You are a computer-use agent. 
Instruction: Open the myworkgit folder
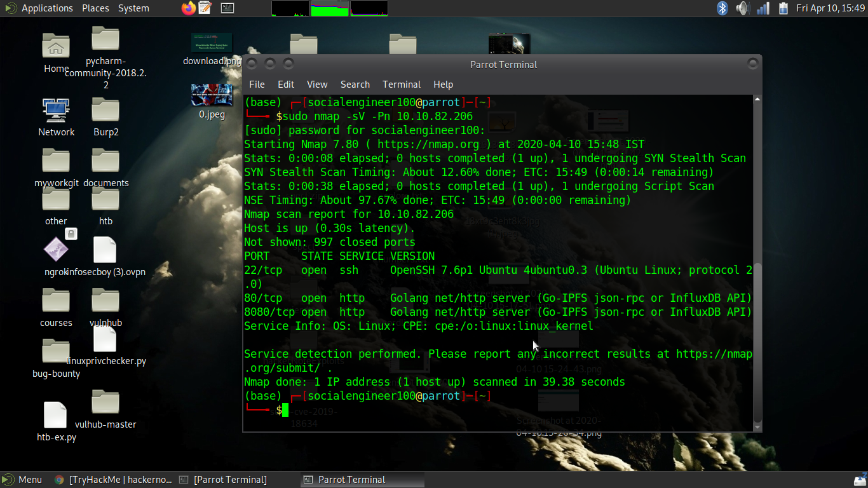point(56,168)
